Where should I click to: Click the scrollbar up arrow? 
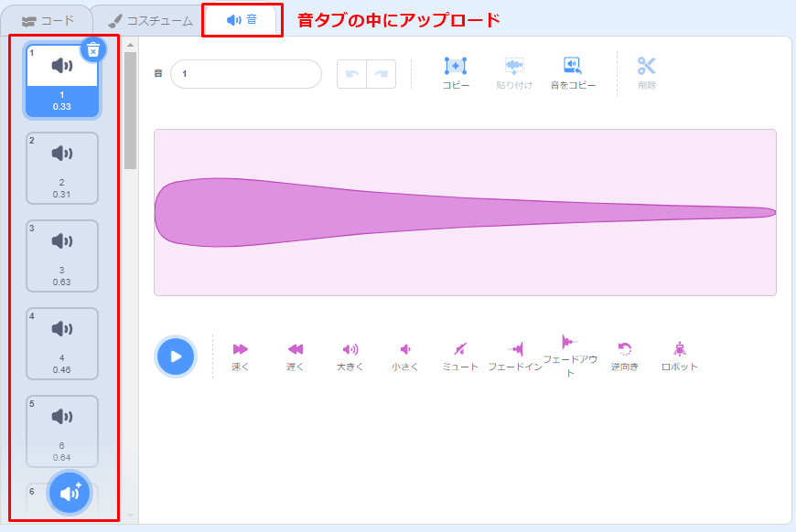(131, 45)
